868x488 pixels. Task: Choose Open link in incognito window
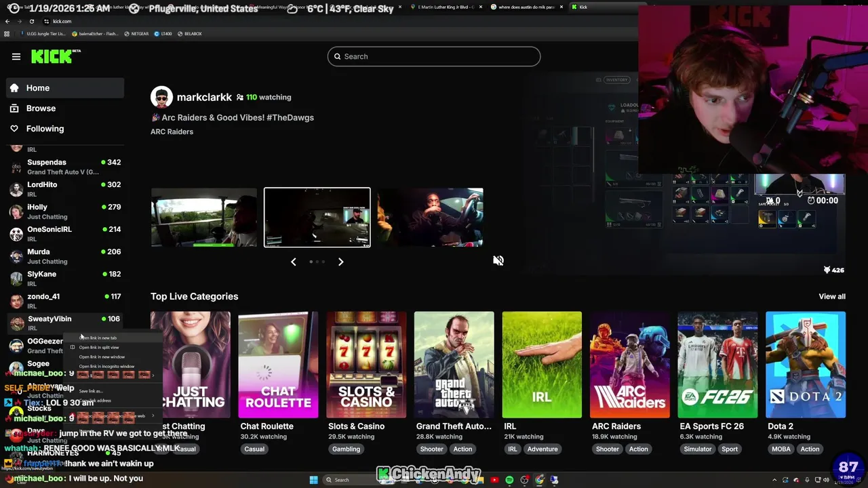pos(112,366)
